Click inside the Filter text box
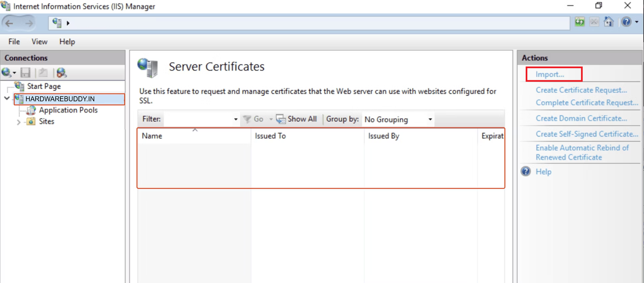 coord(198,119)
